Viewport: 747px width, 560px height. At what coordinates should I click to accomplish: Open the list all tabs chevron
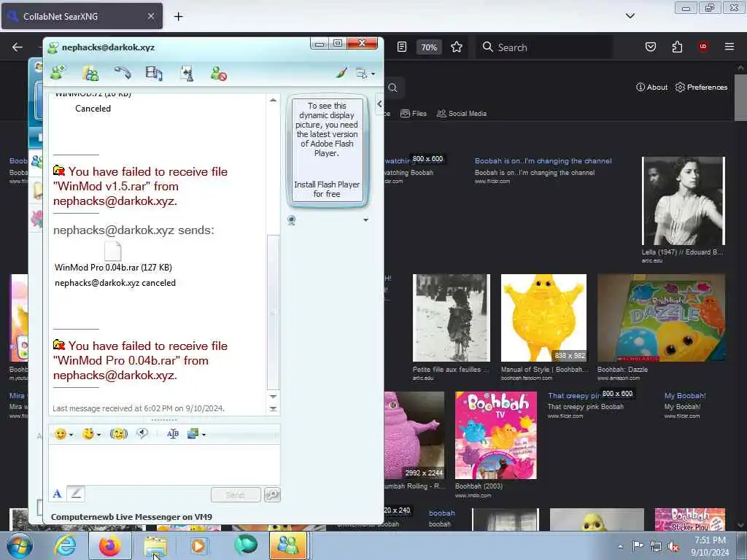pos(630,16)
